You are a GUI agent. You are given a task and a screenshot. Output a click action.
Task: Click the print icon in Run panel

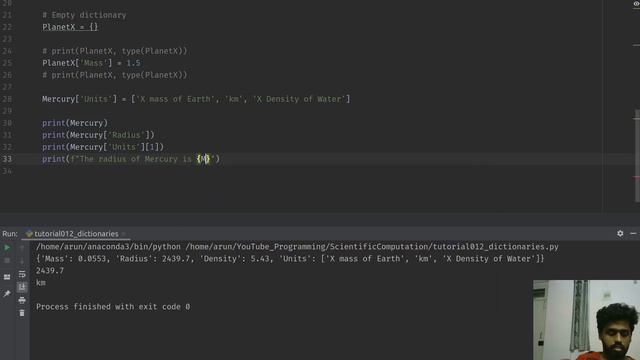tap(22, 300)
